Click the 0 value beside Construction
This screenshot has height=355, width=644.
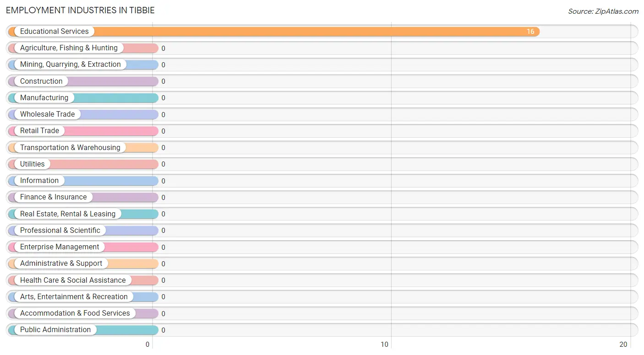[x=163, y=81]
